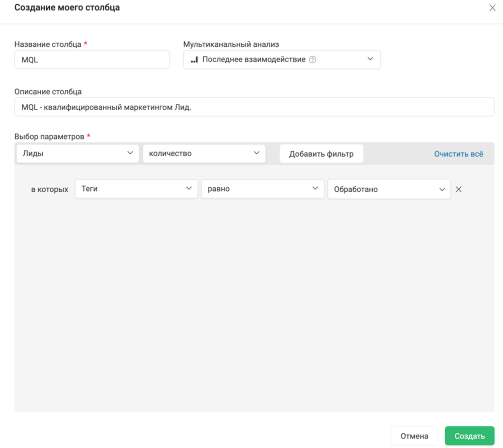
Task: Click the Выбор параметров label
Action: coord(50,136)
